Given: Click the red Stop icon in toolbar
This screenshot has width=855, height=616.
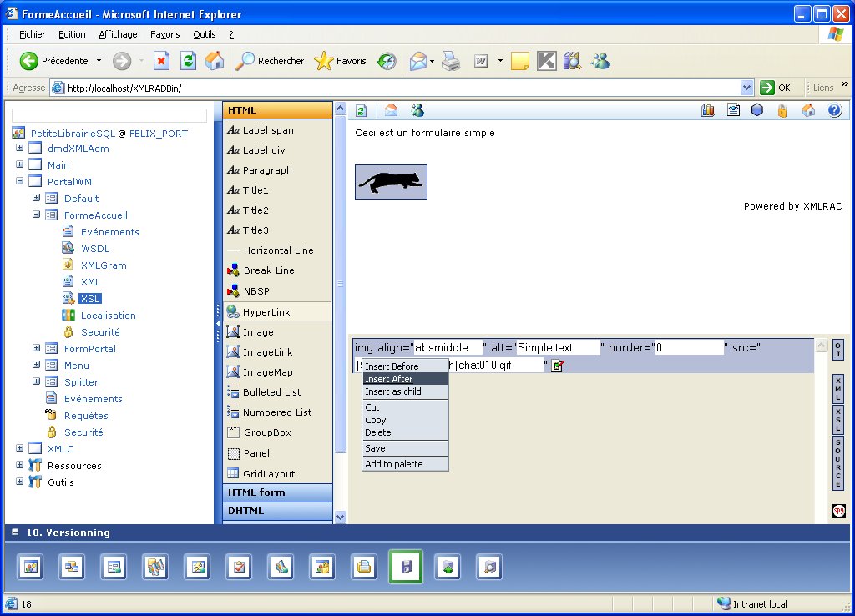Looking at the screenshot, I should [x=162, y=61].
